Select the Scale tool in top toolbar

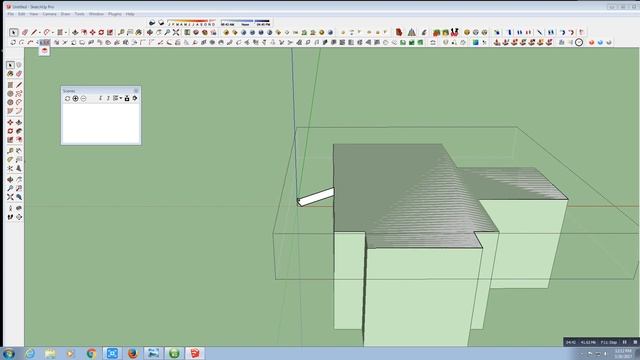coord(110,32)
